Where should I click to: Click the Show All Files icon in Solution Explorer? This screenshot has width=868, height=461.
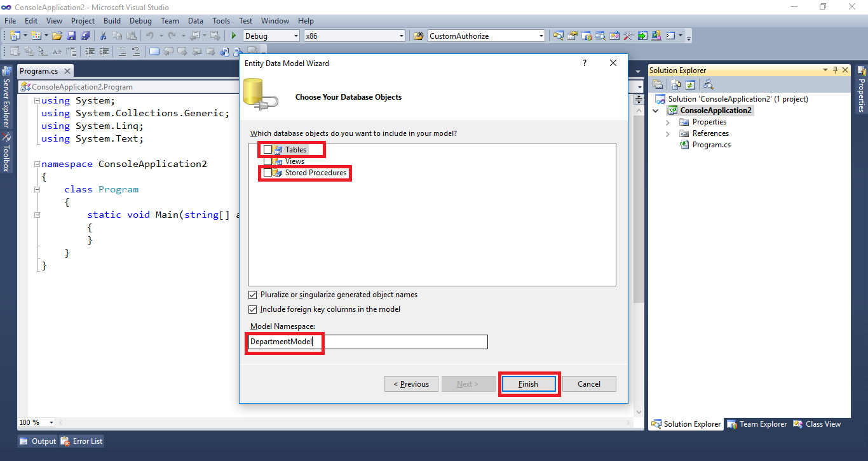coord(675,84)
